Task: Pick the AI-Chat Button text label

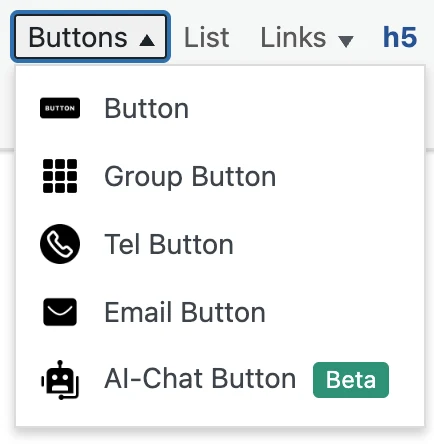Action: point(200,379)
